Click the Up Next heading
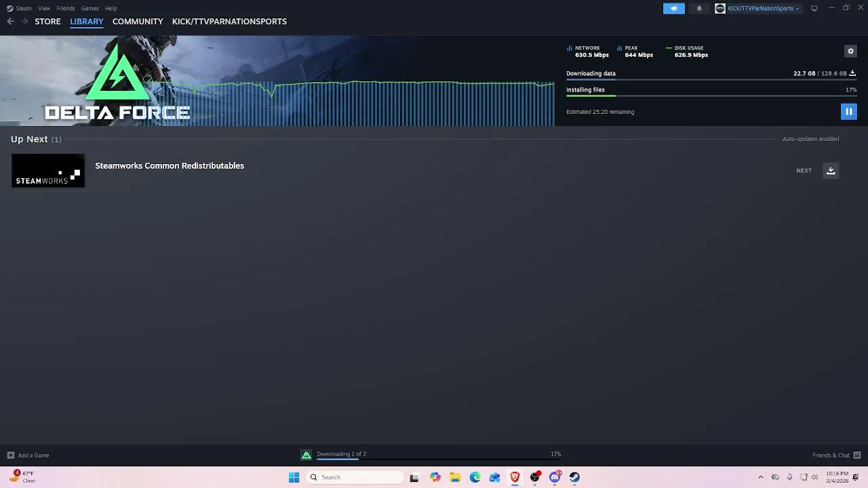Image resolution: width=868 pixels, height=488 pixels. coord(29,139)
